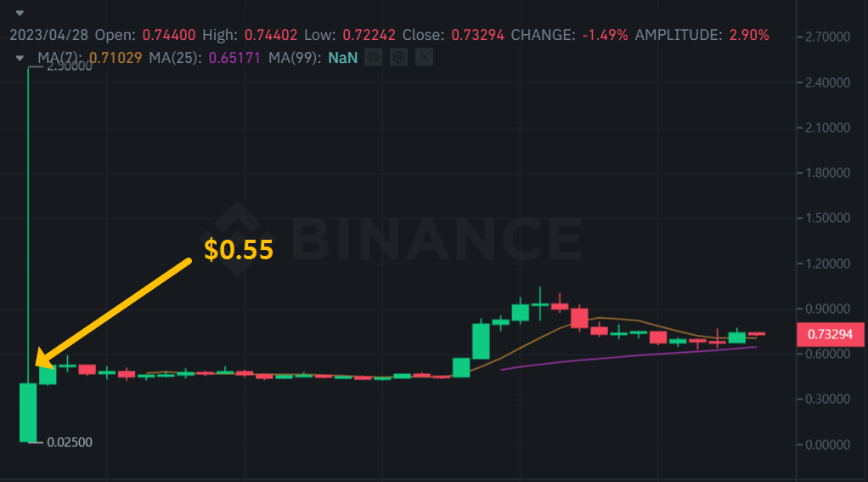Collapse the MA indicator legend arrow
The image size is (868, 482).
20,58
